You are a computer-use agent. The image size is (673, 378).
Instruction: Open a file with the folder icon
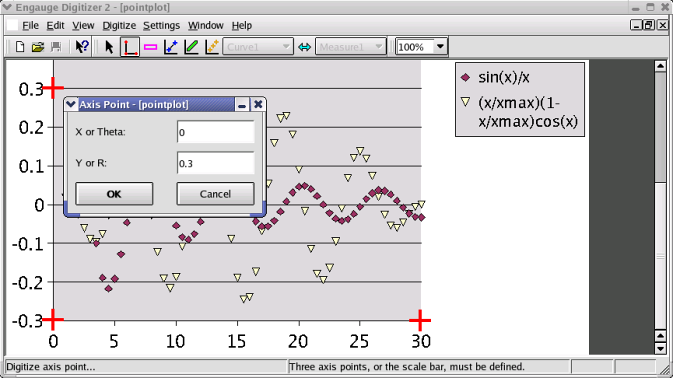tap(38, 47)
